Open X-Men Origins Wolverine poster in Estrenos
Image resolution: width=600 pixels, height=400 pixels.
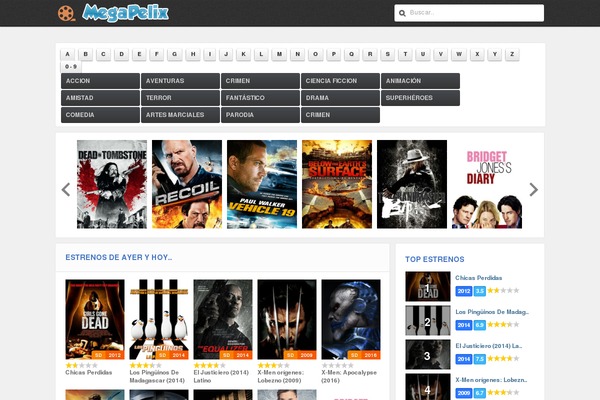click(287, 319)
